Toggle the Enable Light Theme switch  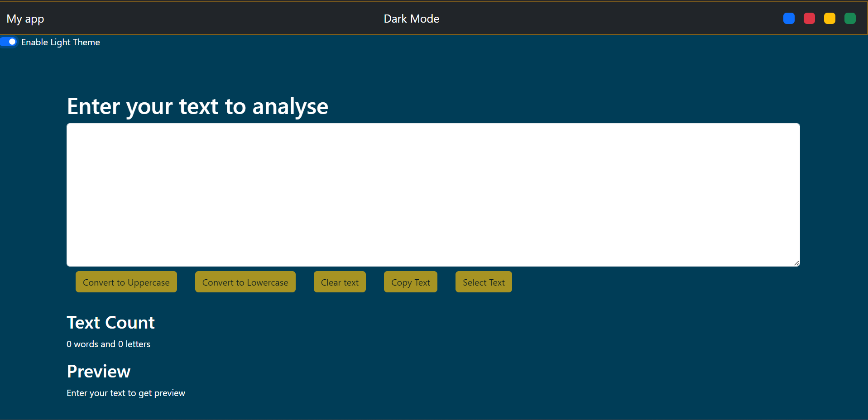(x=9, y=42)
